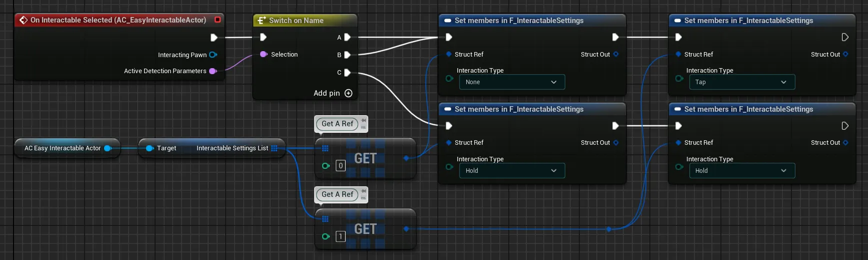Click the Switch on Name input exec pin
Viewport: 868px width, 260px height.
(263, 37)
